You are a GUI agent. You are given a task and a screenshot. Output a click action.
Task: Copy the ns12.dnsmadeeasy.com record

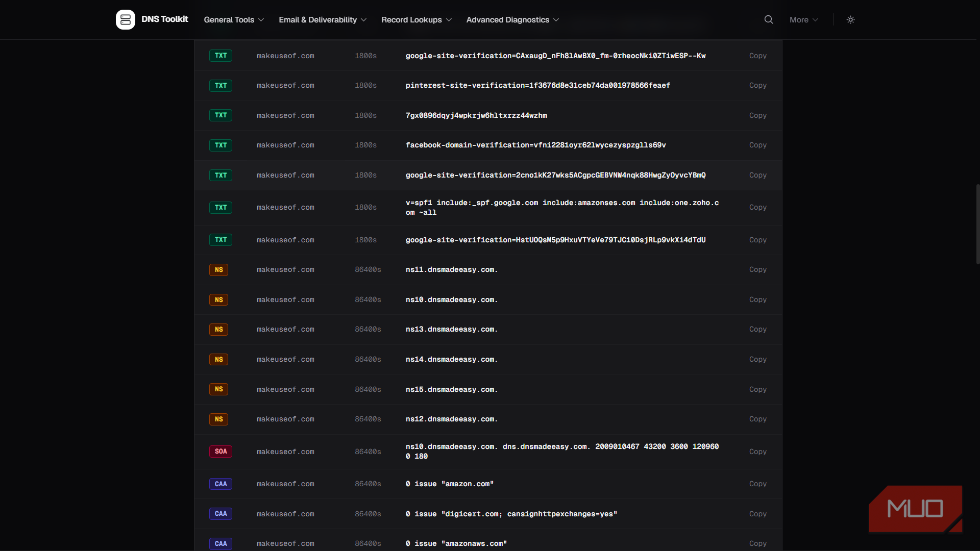[757, 419]
